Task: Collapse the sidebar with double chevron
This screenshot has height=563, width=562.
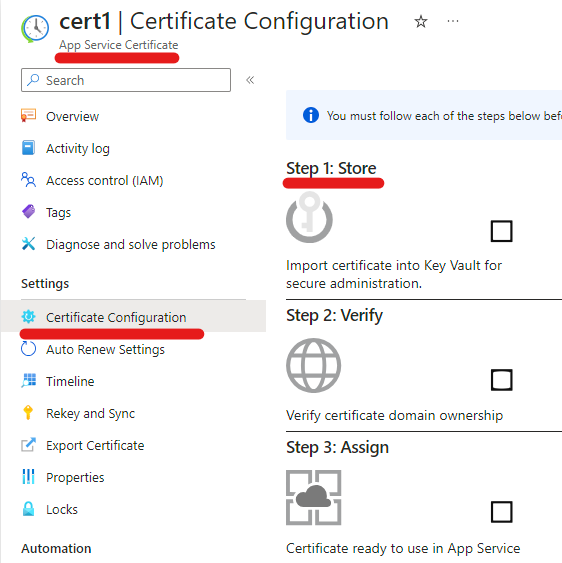Action: (x=250, y=80)
